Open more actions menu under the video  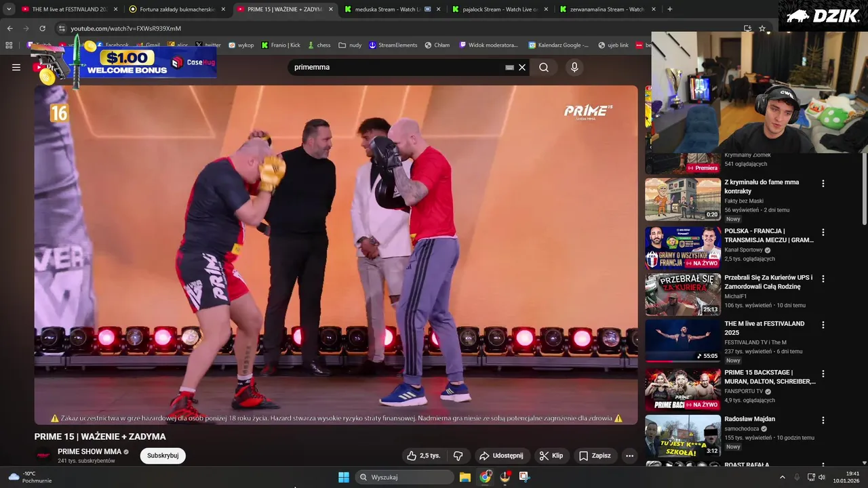[x=629, y=455]
